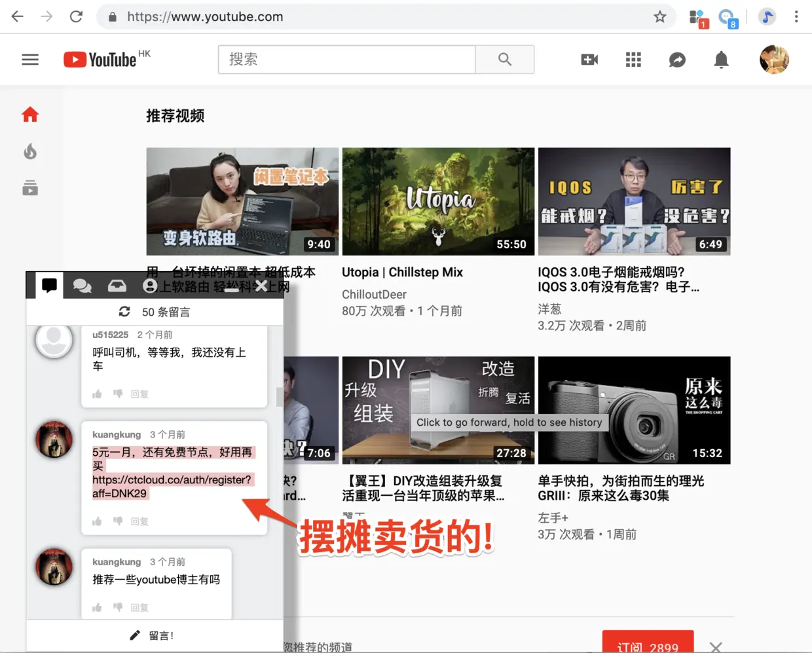Screen dimensions: 812x653
Task: Switch to the user profile tab
Action: coord(150,286)
